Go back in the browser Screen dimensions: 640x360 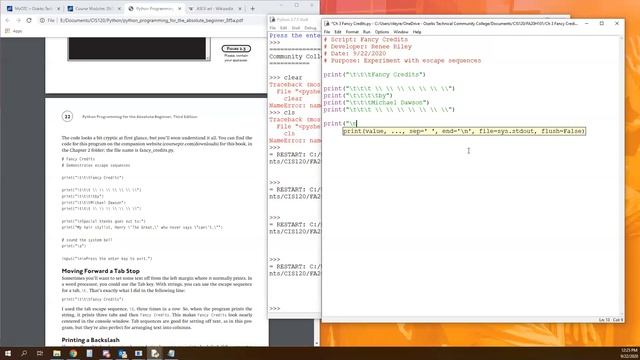(x=7, y=20)
